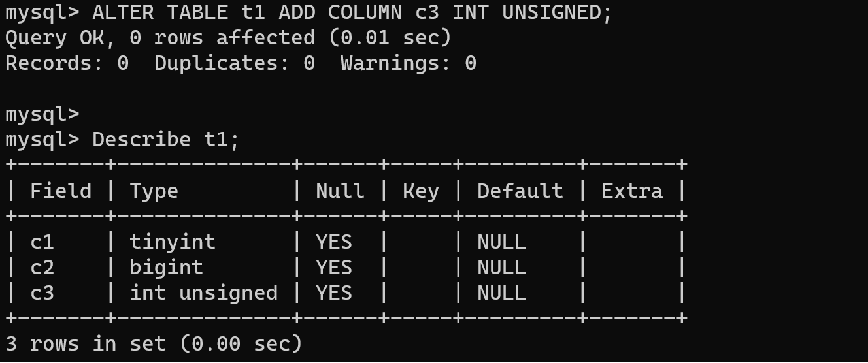
Task: Click the tinyint type value
Action: [x=173, y=242]
